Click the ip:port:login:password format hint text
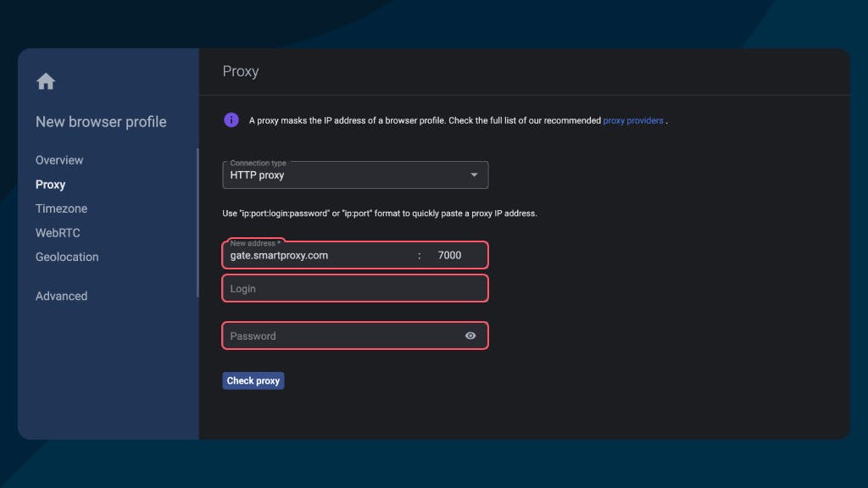868x488 pixels. pyautogui.click(x=380, y=213)
